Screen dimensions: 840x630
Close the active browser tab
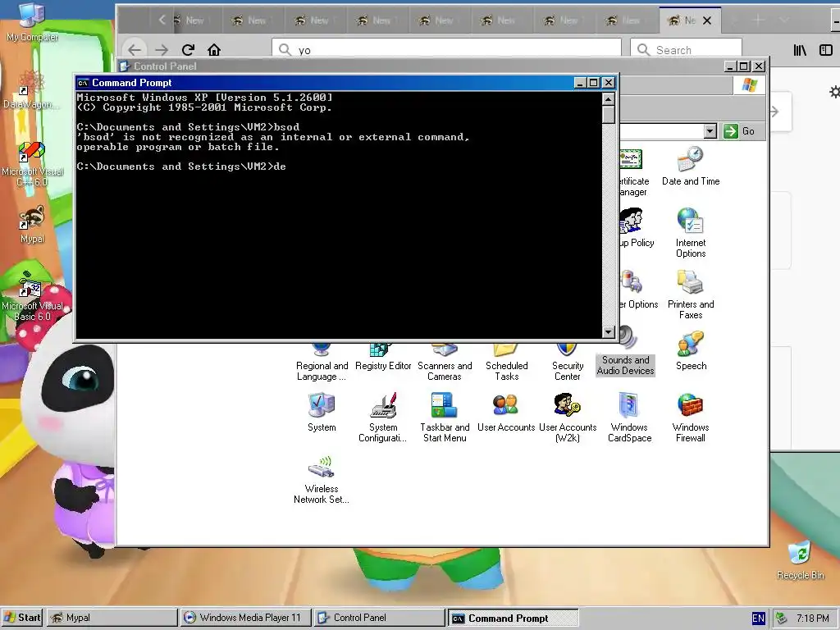pyautogui.click(x=707, y=21)
